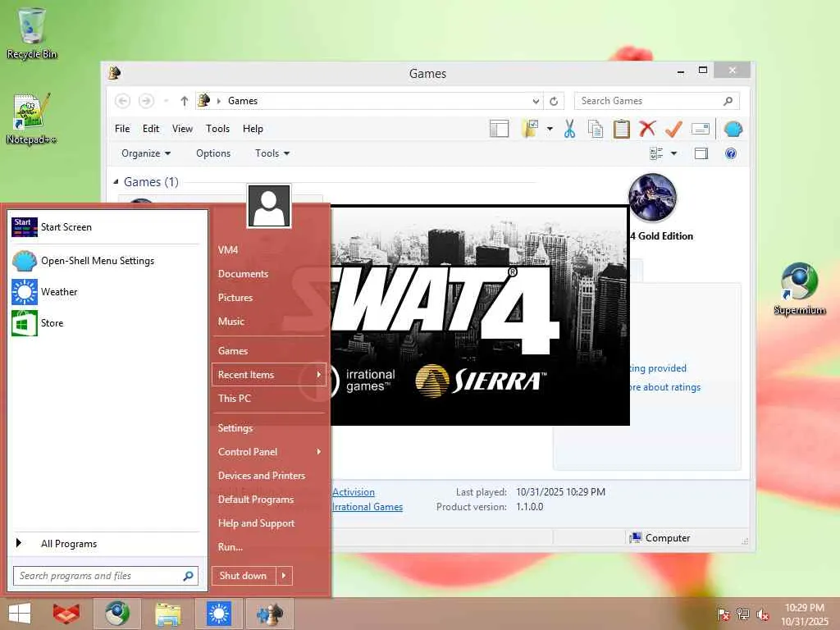The height and width of the screenshot is (630, 840).
Task: Click the Options command button
Action: tap(213, 153)
